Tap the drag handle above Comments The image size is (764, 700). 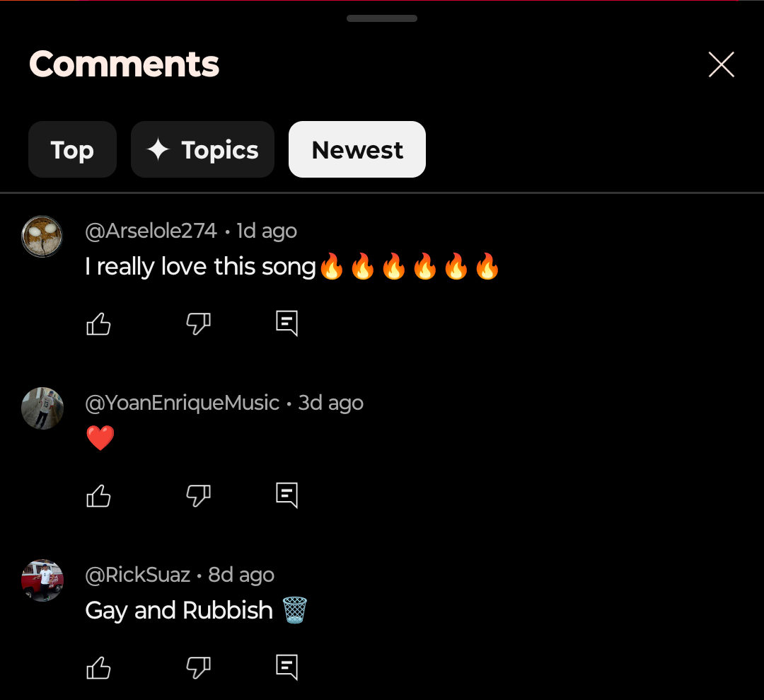point(382,18)
